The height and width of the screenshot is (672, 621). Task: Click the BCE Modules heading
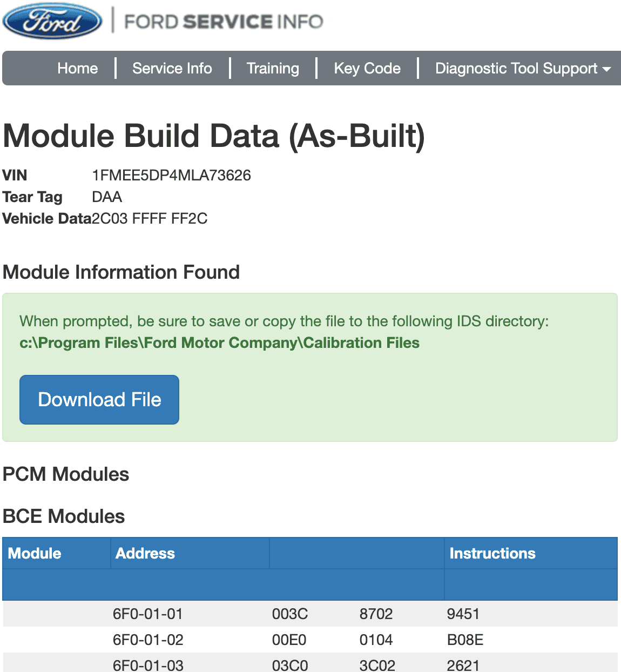click(64, 516)
